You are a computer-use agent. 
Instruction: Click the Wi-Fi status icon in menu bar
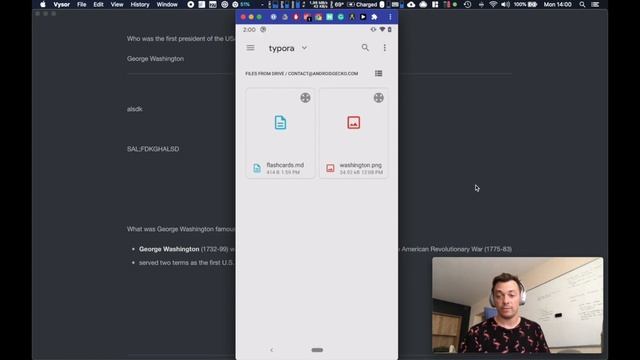coord(493,4)
